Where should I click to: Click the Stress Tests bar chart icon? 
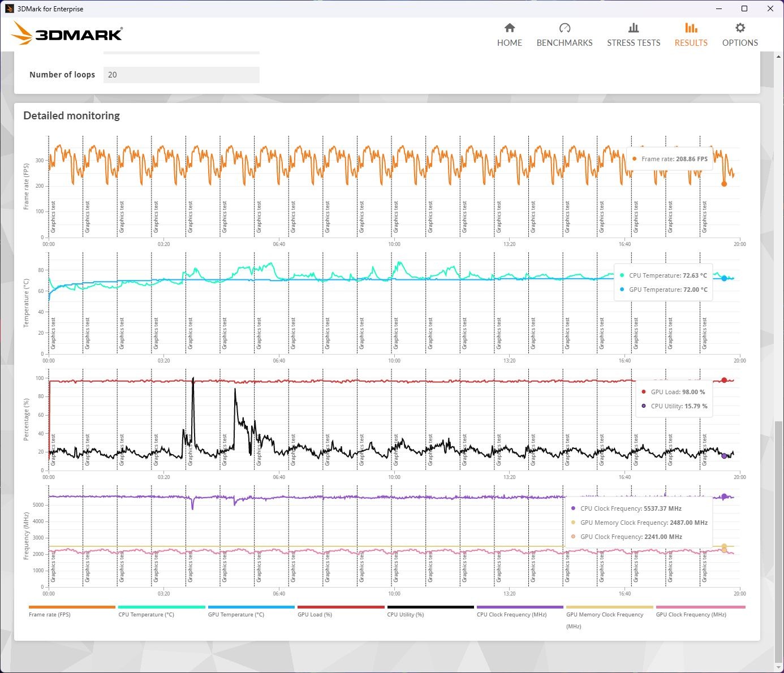pyautogui.click(x=633, y=28)
